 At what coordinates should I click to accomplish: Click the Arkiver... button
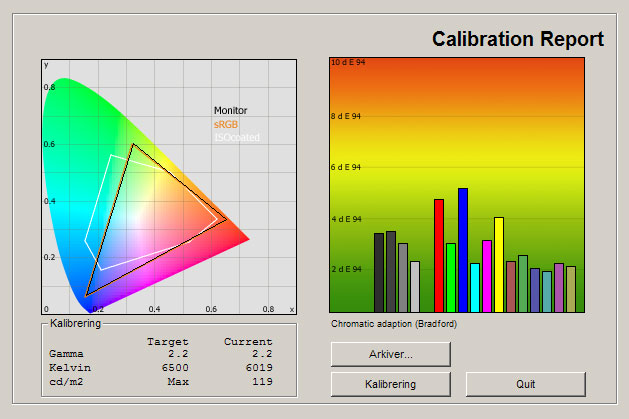coord(391,354)
